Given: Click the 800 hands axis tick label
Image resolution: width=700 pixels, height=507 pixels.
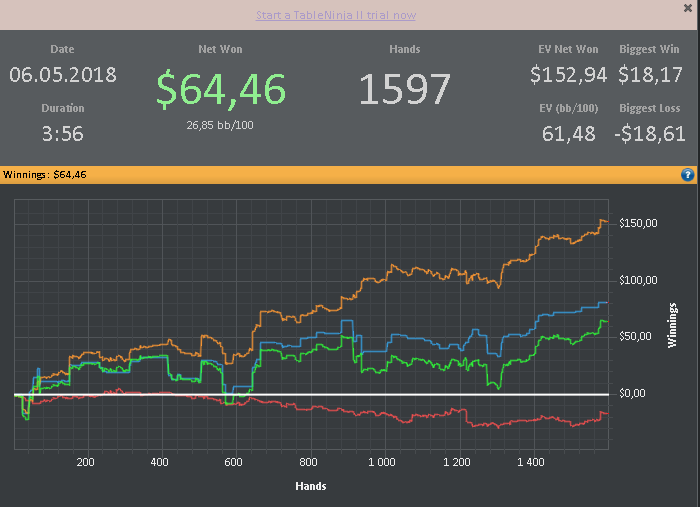Looking at the screenshot, I should [x=308, y=462].
